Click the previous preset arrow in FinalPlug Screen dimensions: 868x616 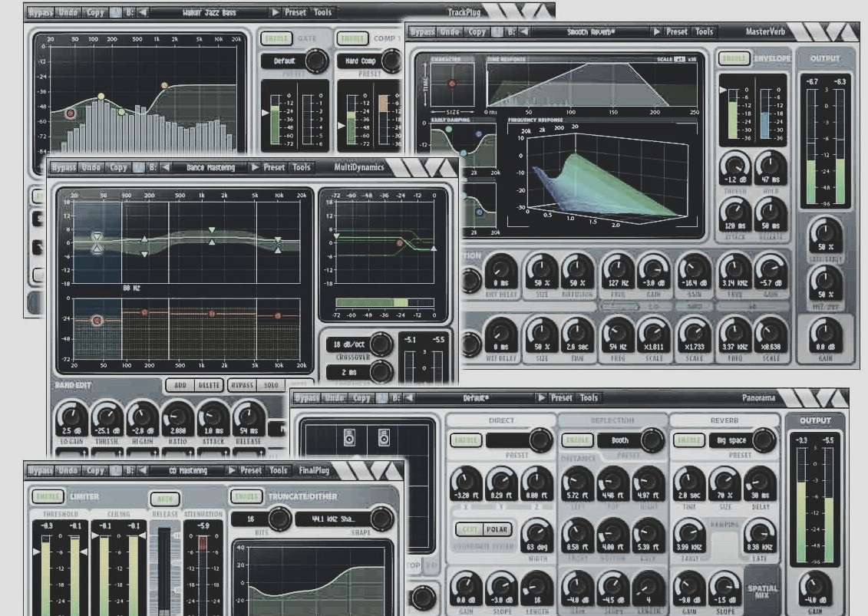point(143,470)
